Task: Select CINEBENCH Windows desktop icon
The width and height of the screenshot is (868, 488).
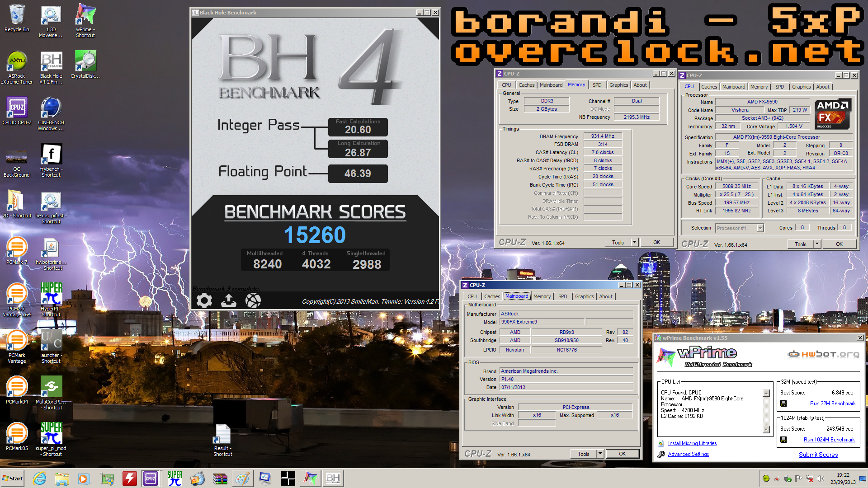Action: pyautogui.click(x=51, y=114)
